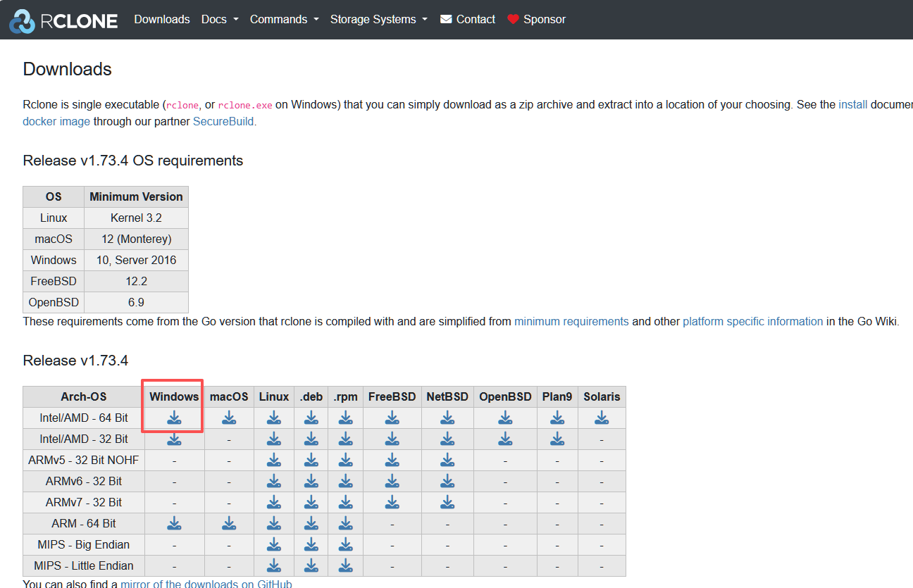Viewport: 913px width, 588px height.
Task: Select the 'OpenBSD' OS requirements row label
Action: tap(54, 303)
